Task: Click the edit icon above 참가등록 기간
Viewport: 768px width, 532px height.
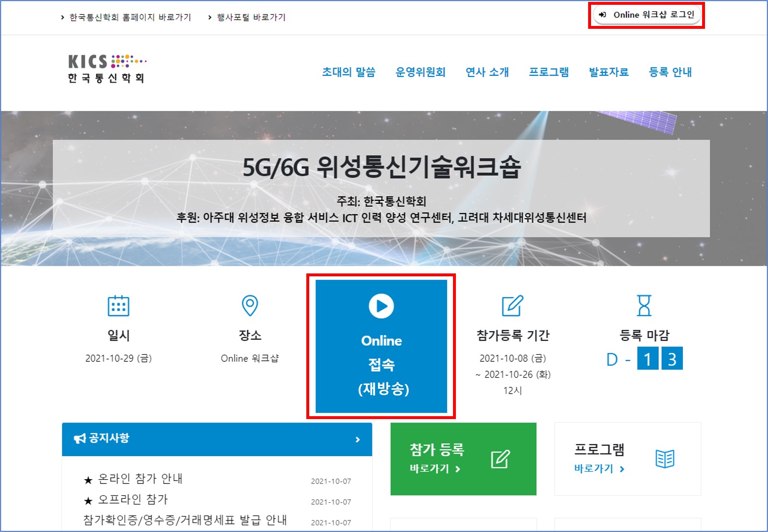Action: pos(512,306)
